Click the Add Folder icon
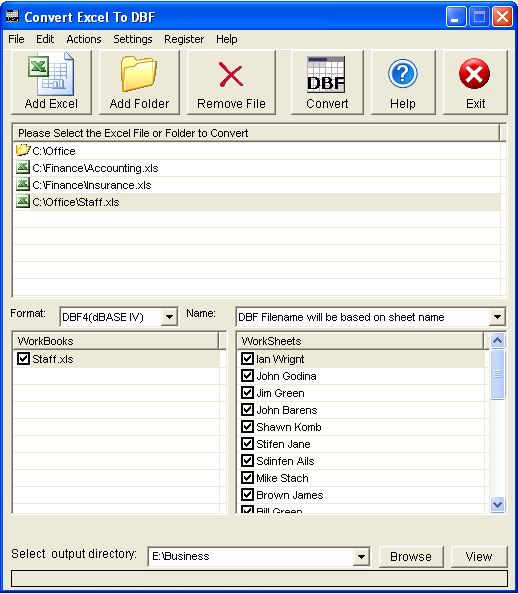Image resolution: width=518 pixels, height=594 pixels. click(x=139, y=74)
